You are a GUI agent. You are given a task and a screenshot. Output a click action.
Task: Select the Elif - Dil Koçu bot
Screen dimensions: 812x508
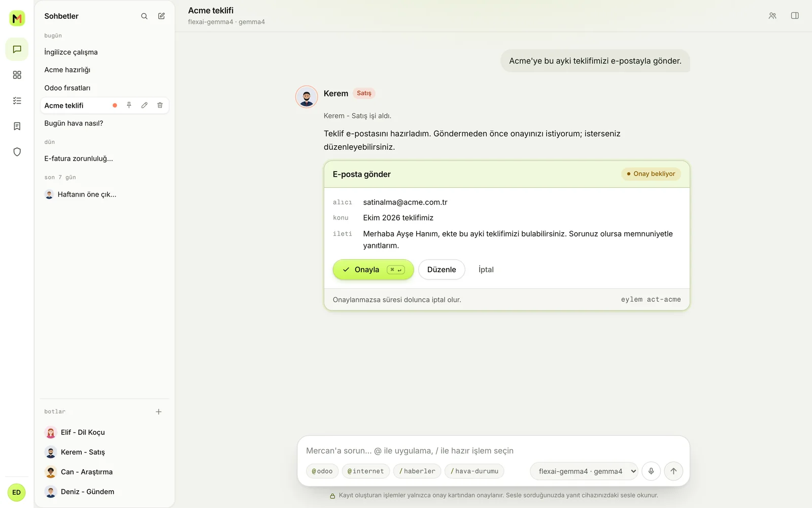104,432
